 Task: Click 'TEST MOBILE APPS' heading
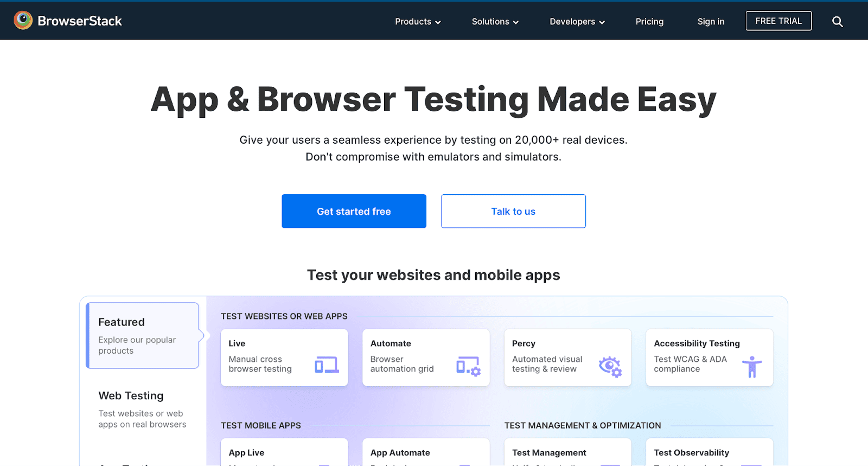[x=260, y=425]
